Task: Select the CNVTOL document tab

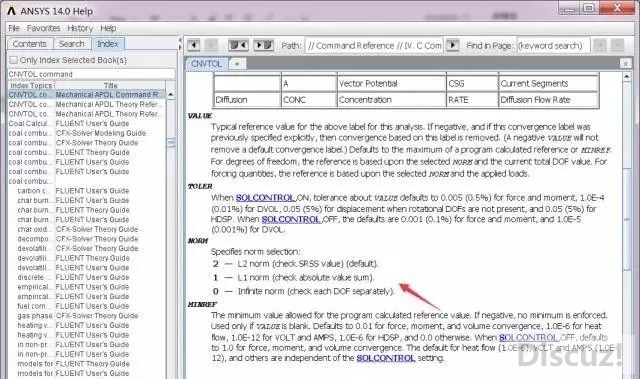Action: point(207,64)
